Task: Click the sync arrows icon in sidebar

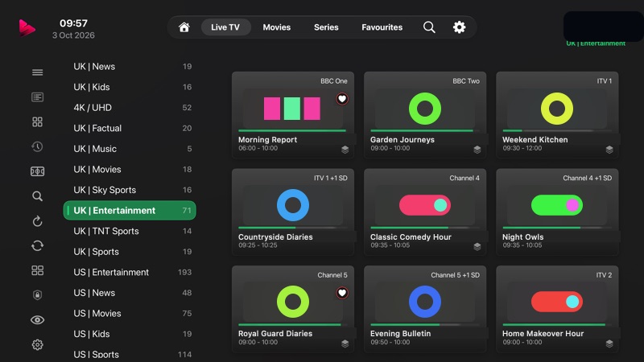Action: [x=37, y=246]
